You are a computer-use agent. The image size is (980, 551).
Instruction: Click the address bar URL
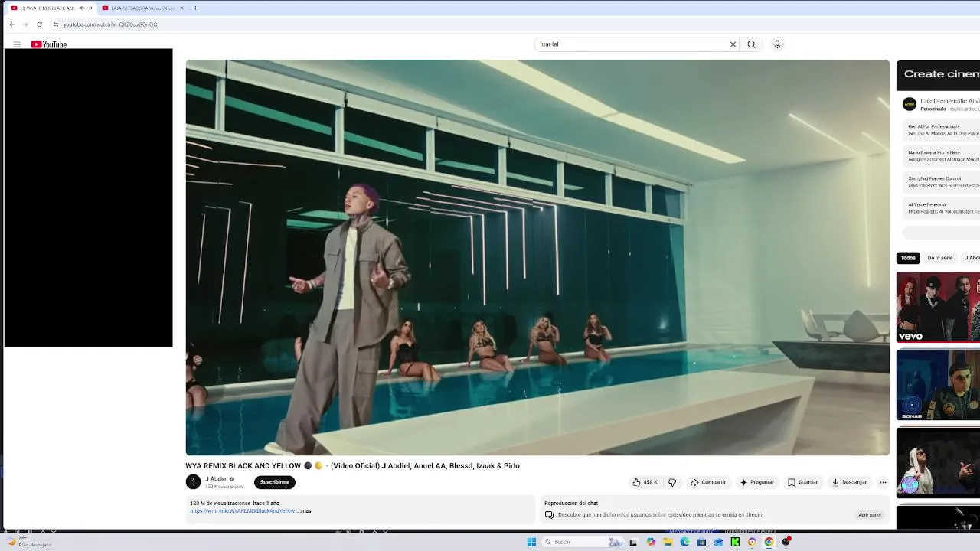click(110, 24)
